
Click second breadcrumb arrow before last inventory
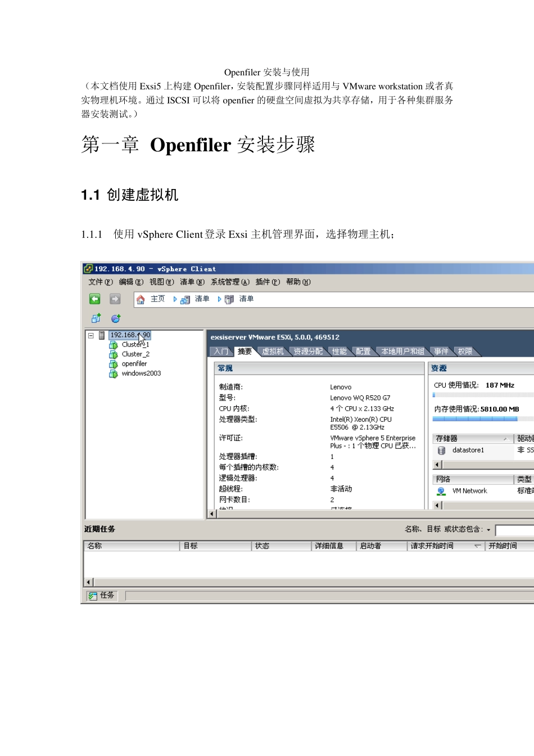(219, 299)
